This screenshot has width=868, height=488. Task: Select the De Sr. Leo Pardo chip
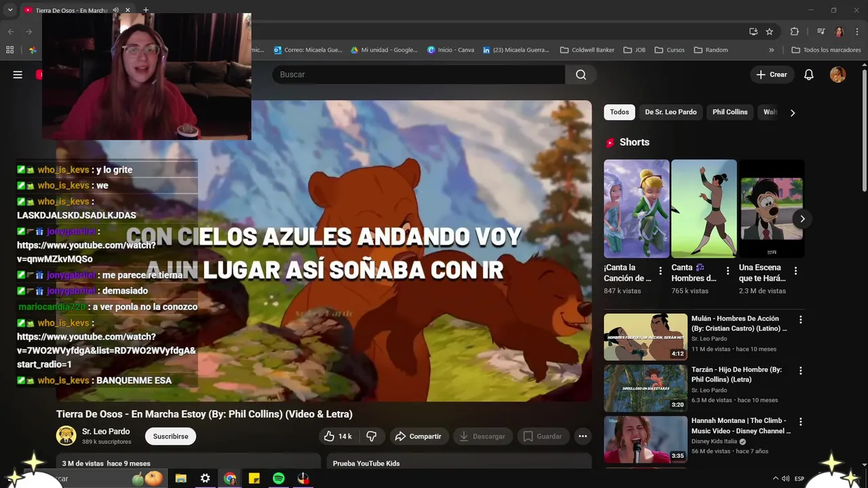[671, 113]
